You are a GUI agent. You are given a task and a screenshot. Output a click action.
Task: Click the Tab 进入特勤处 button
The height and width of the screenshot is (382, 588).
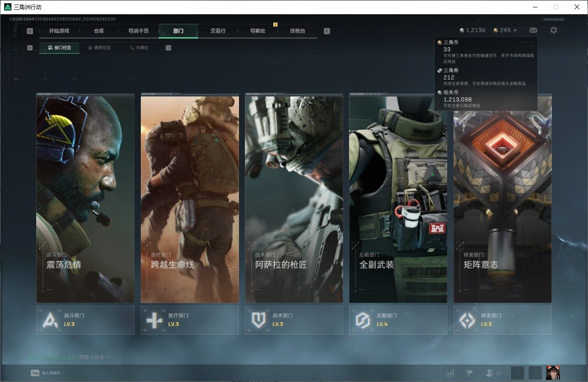45,373
